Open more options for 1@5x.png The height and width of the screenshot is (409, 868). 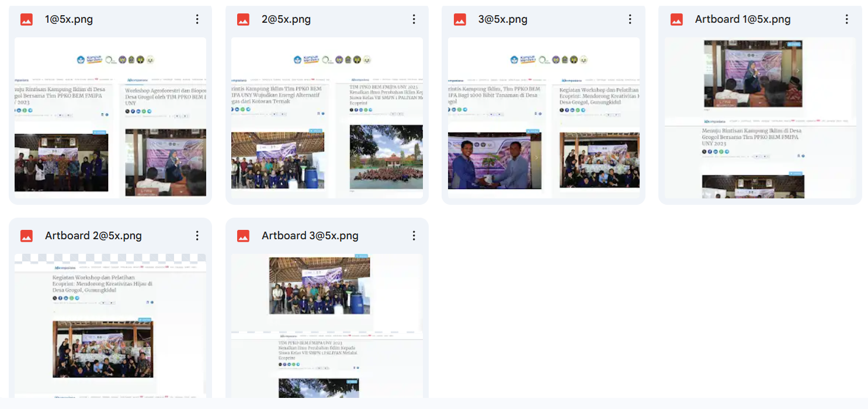pos(197,19)
